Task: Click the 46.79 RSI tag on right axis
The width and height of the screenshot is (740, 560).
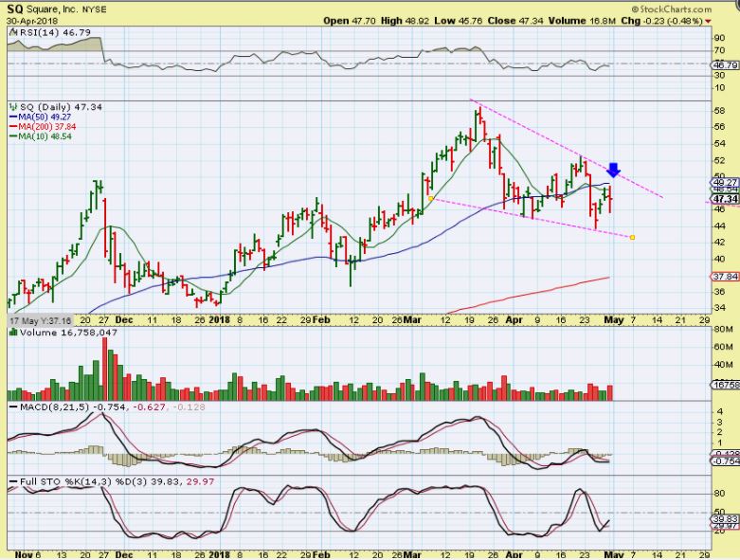Action: point(726,65)
